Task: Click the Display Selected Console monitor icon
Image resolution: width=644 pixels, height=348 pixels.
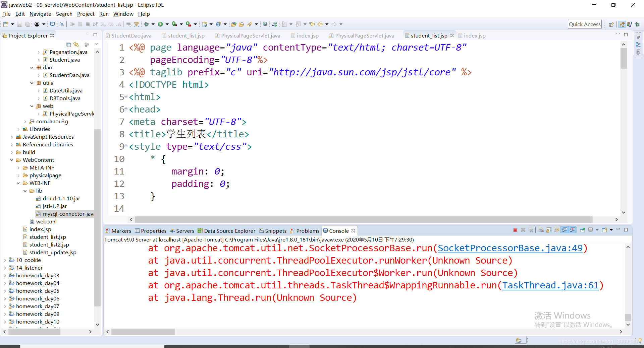Action: (x=590, y=230)
